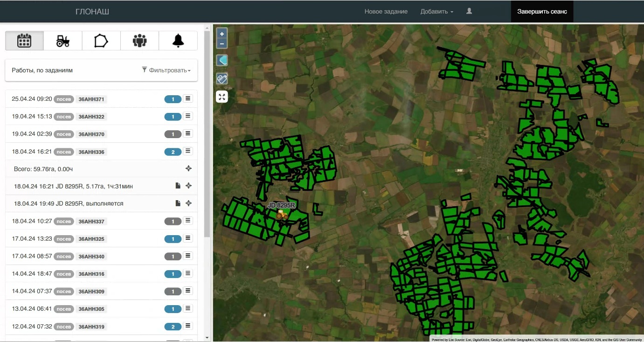Locate 18.04.24 19:49 JD 8295R on map
The width and height of the screenshot is (644, 342).
(188, 203)
